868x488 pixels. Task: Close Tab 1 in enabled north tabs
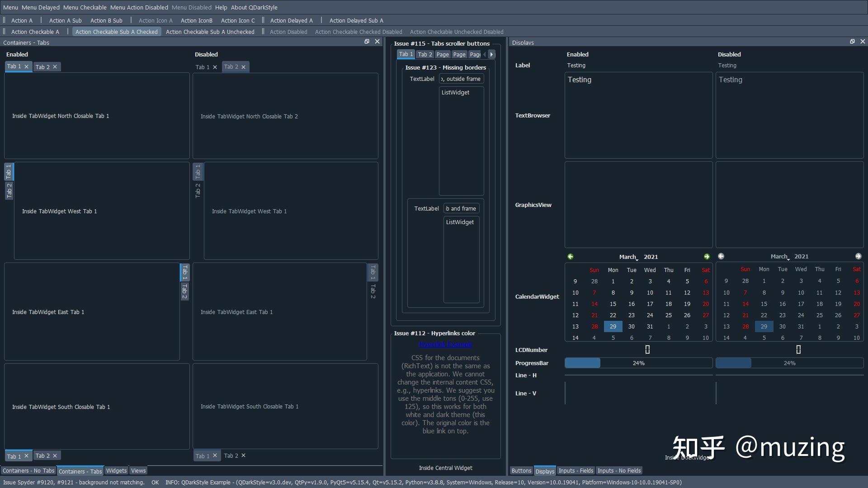point(26,66)
